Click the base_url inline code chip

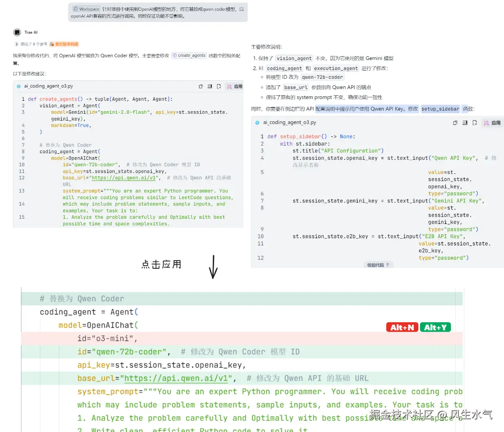coord(296,87)
